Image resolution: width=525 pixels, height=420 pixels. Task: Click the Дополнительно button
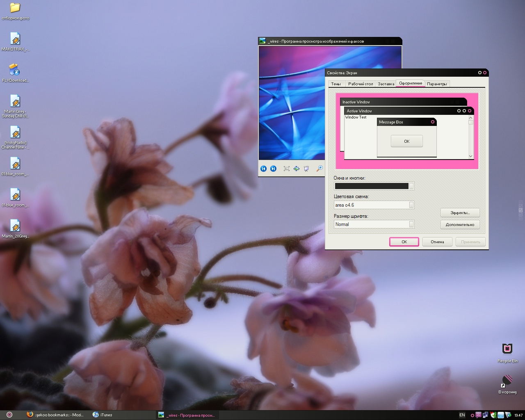(460, 225)
